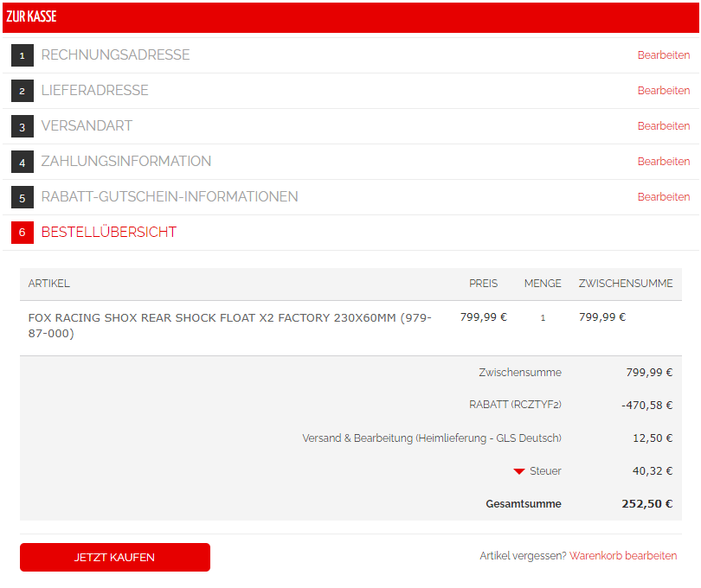Click the red step 6 badge
The image size is (701, 588).
(x=22, y=233)
